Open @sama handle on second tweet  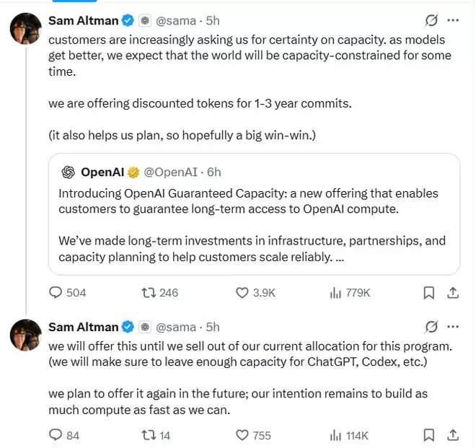[176, 327]
